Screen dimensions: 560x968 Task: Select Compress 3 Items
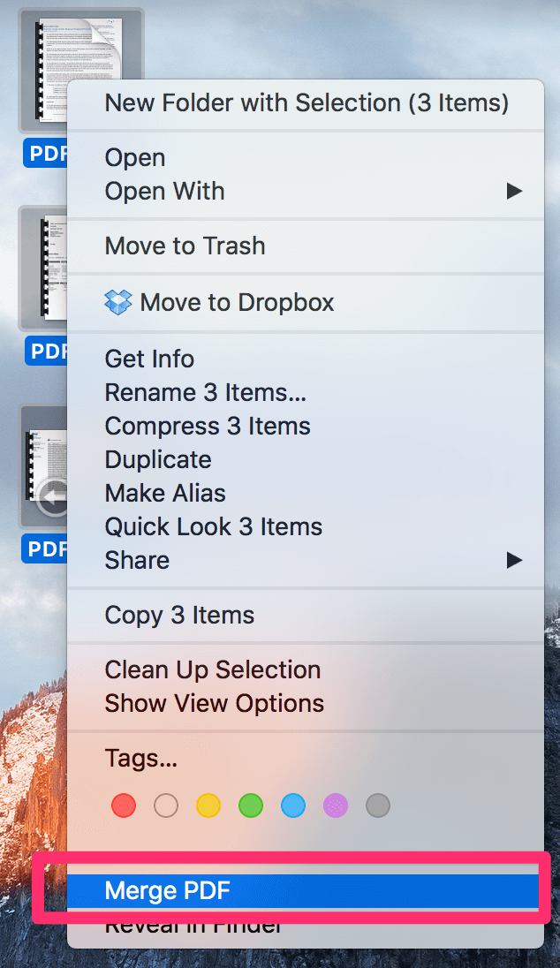[208, 426]
